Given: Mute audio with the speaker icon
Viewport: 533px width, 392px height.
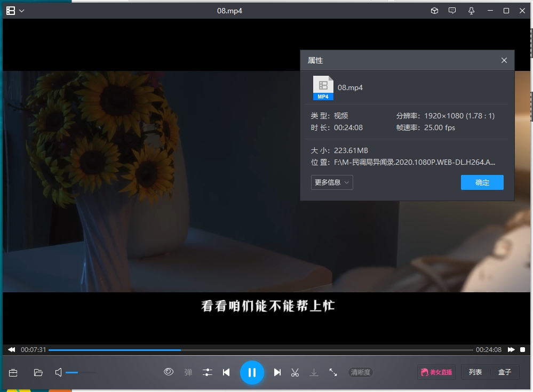Looking at the screenshot, I should point(59,372).
